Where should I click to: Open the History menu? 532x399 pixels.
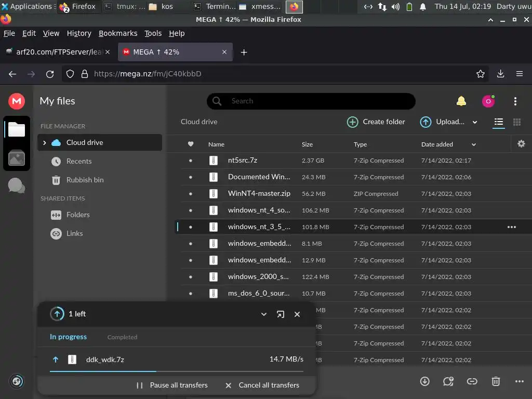[79, 33]
